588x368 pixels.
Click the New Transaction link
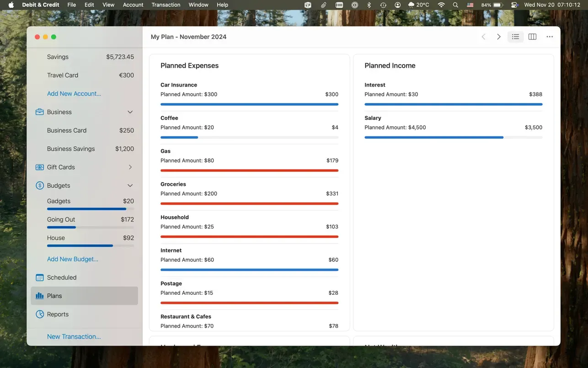(x=74, y=336)
